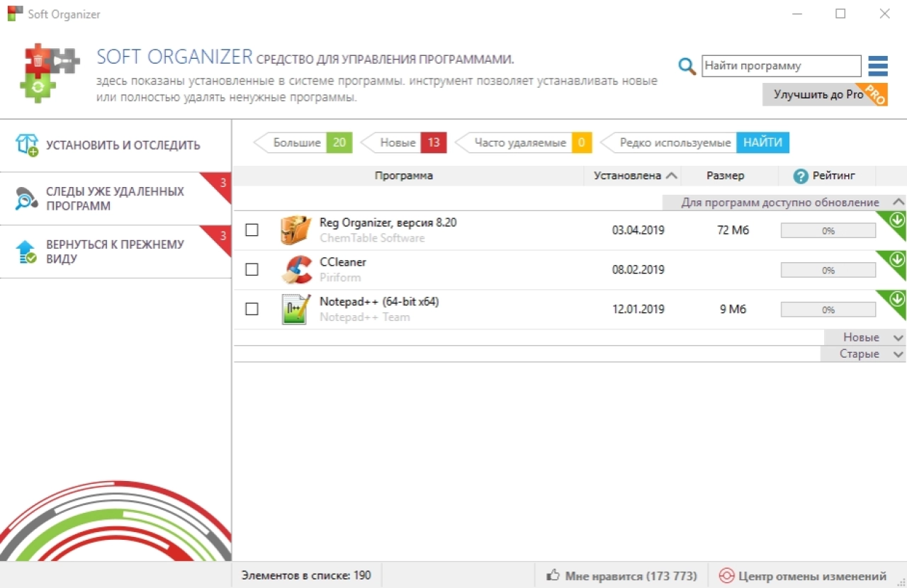Click the install and trace box icon
The width and height of the screenshot is (907, 588).
[26, 145]
